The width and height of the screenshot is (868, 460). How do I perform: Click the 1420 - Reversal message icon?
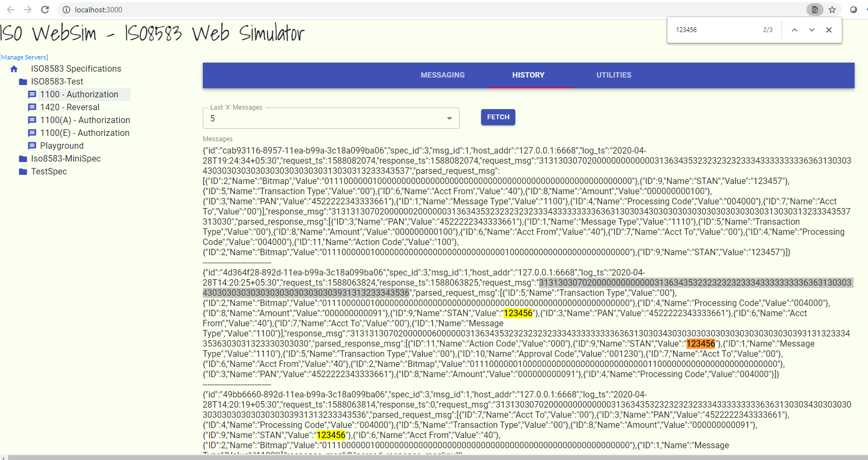pos(32,108)
